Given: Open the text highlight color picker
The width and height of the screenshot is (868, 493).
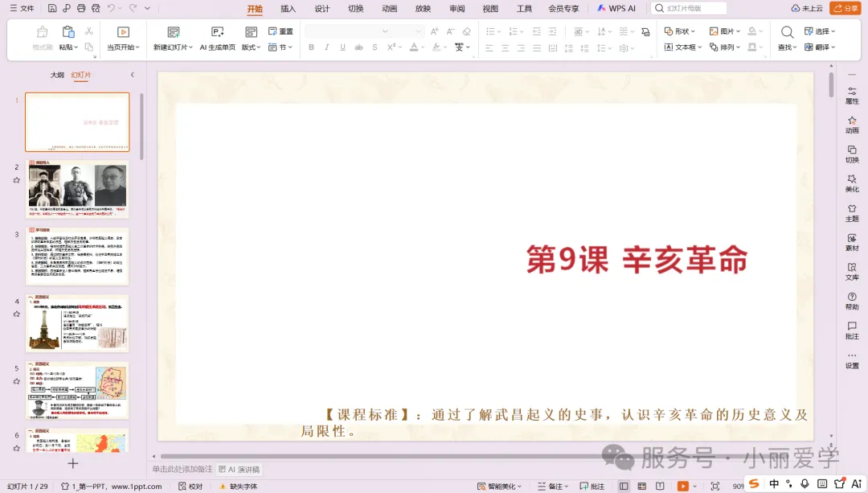Looking at the screenshot, I should [436, 47].
